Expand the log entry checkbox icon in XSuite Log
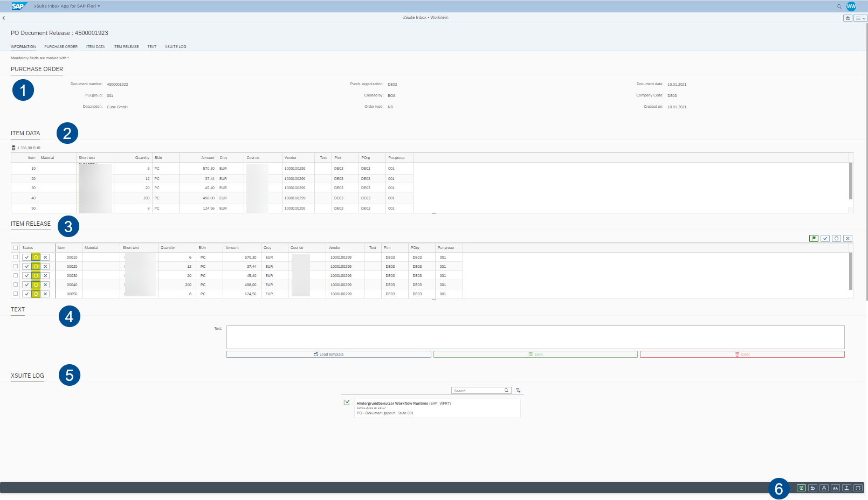 (347, 402)
